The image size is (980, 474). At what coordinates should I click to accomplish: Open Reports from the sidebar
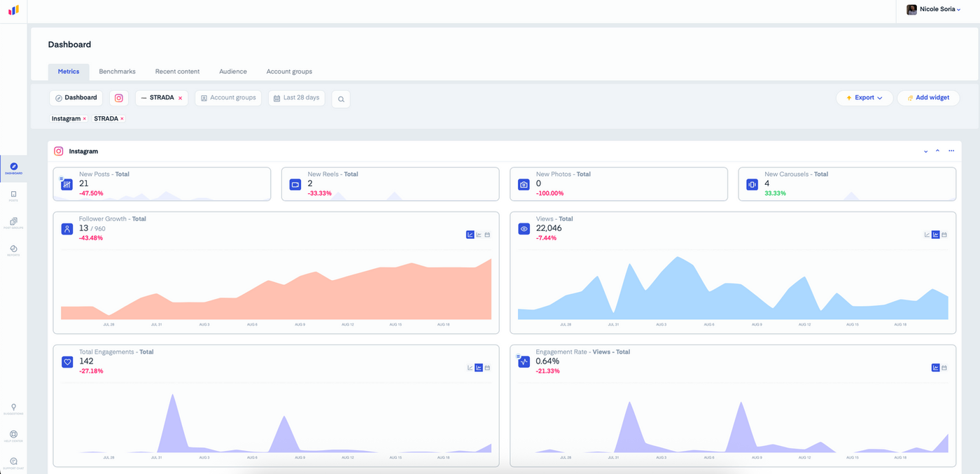13,251
